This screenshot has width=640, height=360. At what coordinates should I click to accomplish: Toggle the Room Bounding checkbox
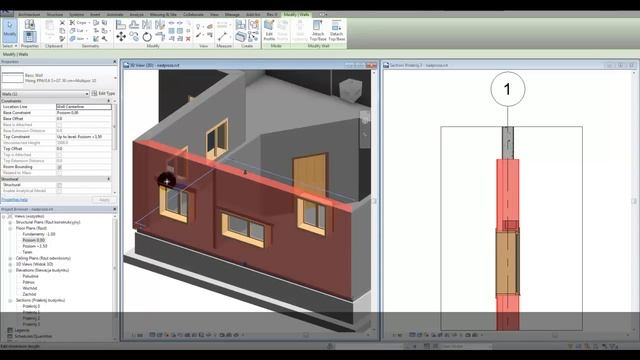pyautogui.click(x=60, y=167)
